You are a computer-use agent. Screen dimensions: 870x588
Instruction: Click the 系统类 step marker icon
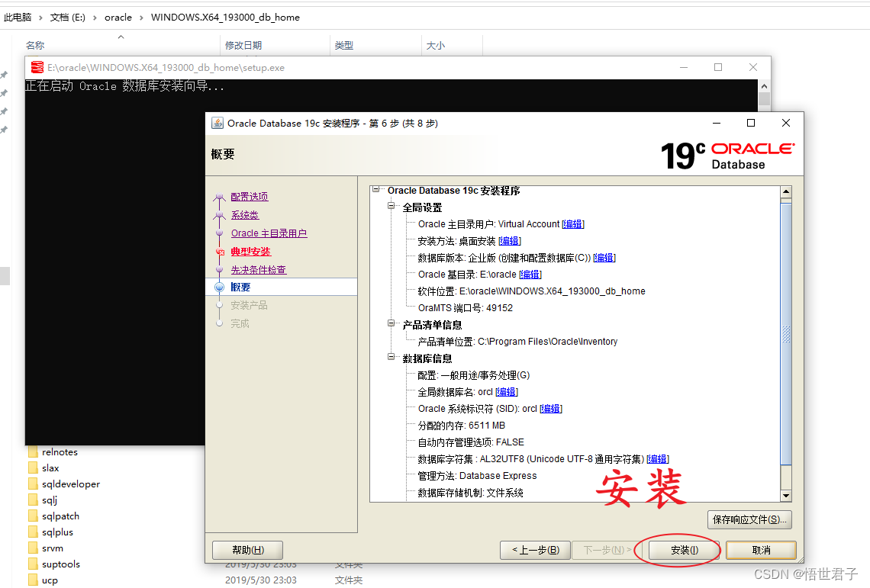[x=219, y=214]
